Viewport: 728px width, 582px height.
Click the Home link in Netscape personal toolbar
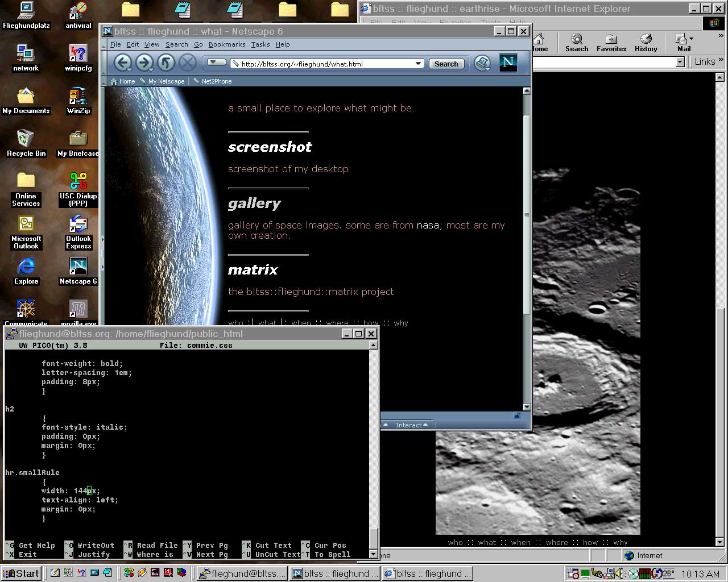coord(123,81)
